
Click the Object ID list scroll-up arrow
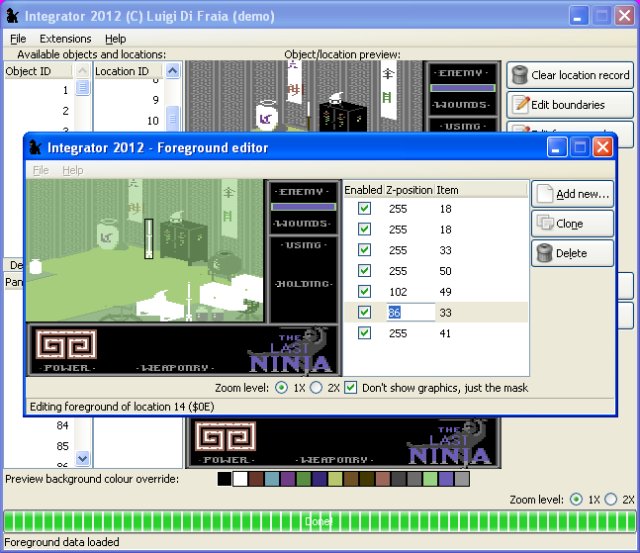click(x=82, y=71)
